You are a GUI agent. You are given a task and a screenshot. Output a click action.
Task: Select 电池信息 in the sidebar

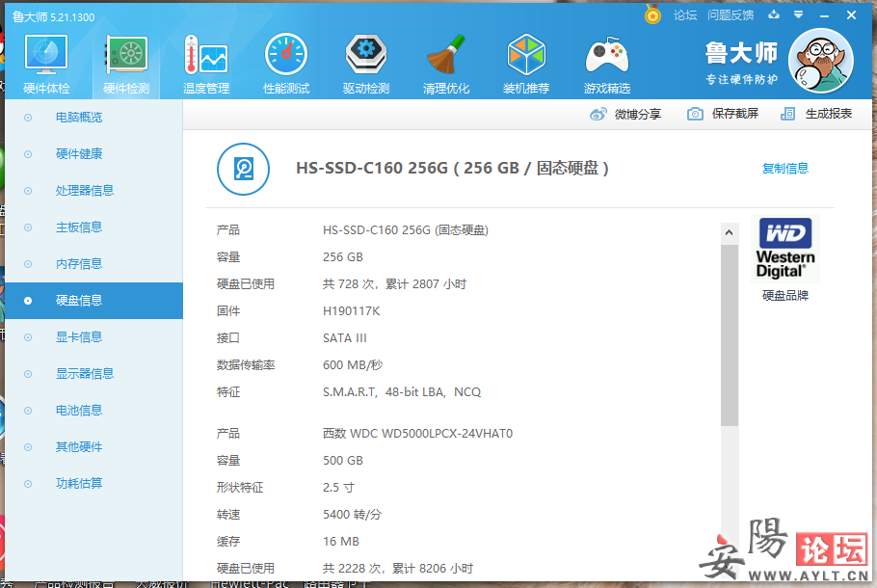click(x=79, y=410)
